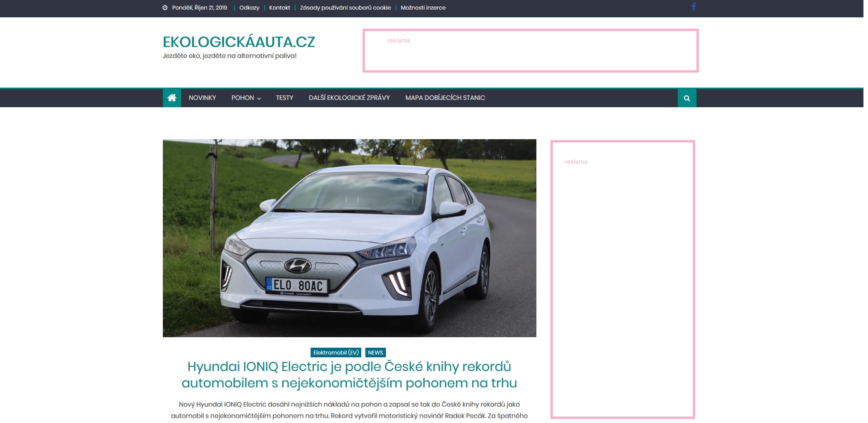The image size is (868, 423).
Task: Open the TESTY menu item
Action: (x=285, y=98)
